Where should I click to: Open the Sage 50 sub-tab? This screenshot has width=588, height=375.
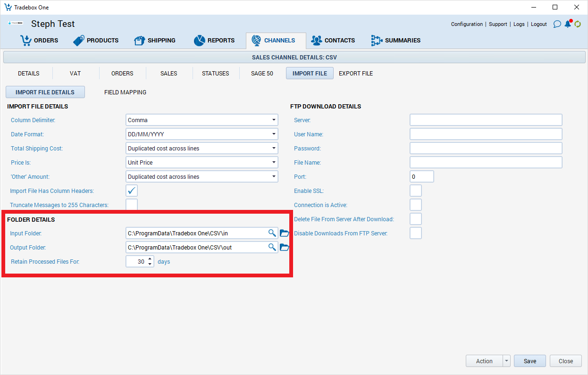[262, 73]
